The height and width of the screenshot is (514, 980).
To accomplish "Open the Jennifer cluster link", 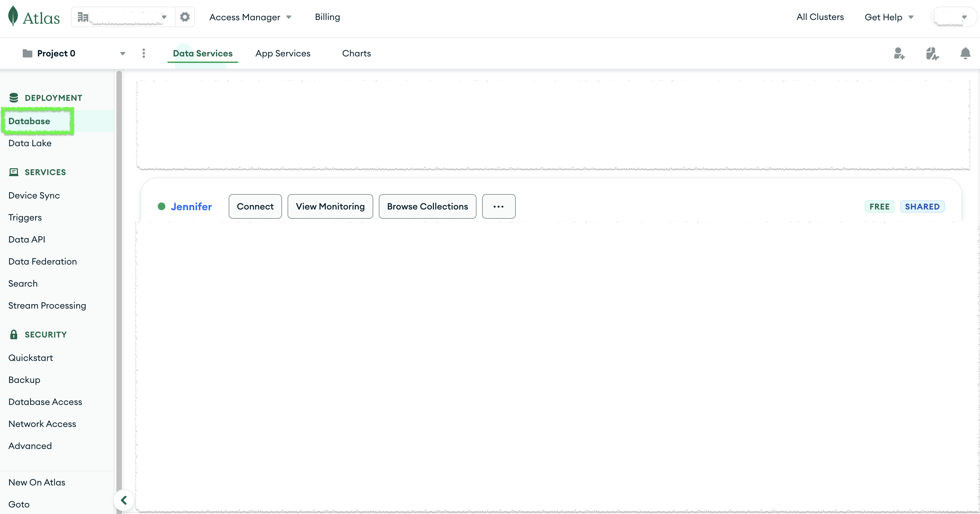I will tap(191, 206).
